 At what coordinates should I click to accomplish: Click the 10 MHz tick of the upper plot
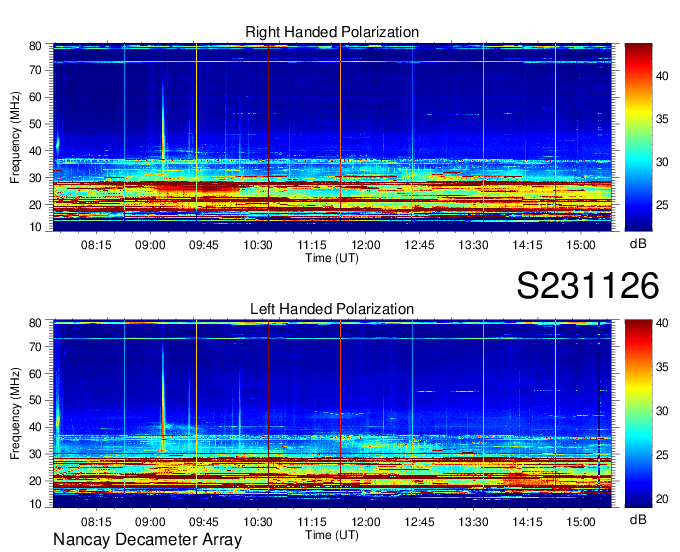click(35, 227)
